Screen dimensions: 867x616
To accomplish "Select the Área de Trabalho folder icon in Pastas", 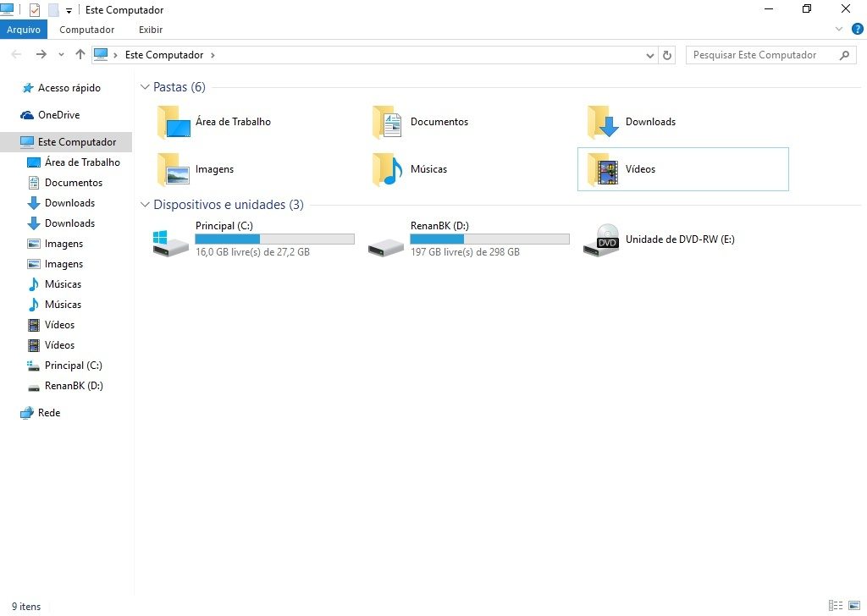I will pyautogui.click(x=174, y=122).
